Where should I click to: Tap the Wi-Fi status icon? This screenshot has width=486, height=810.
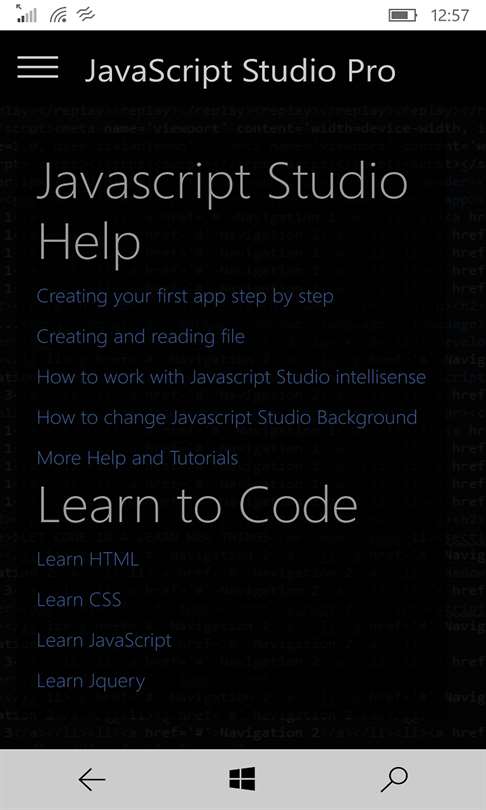pyautogui.click(x=58, y=15)
